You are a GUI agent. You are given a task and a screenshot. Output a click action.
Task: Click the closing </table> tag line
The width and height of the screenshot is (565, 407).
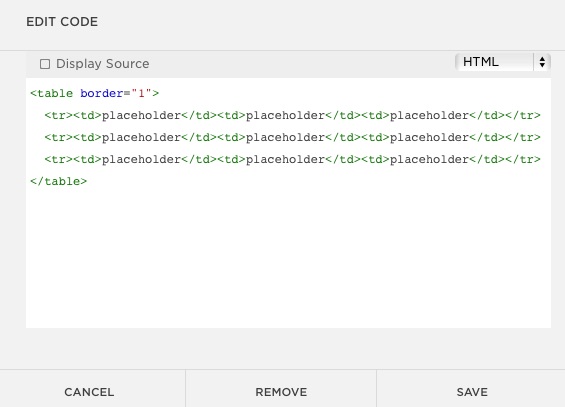click(x=59, y=181)
